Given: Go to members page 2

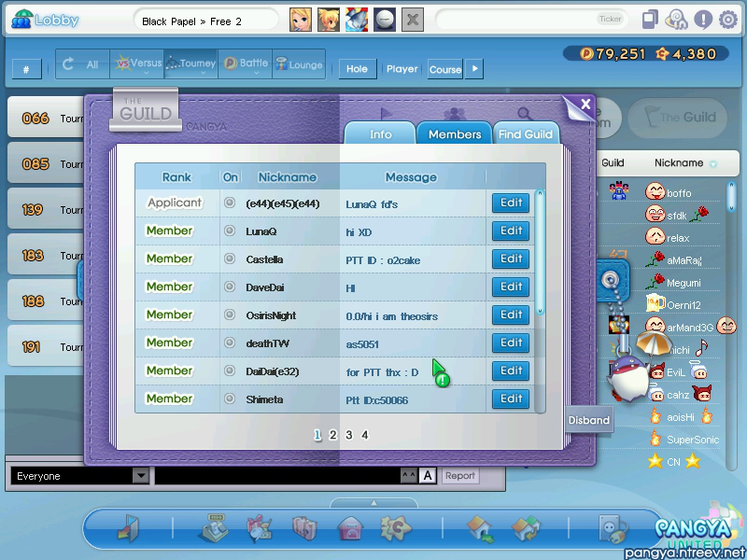Looking at the screenshot, I should pos(333,435).
